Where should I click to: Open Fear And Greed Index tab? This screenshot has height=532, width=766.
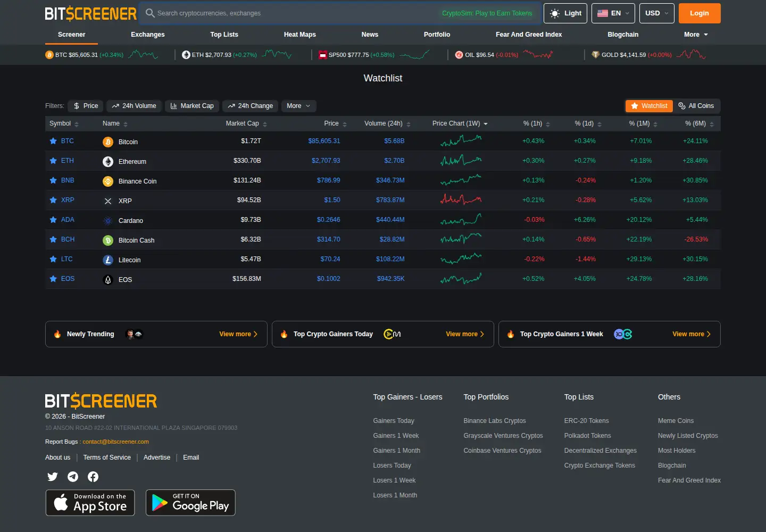click(x=529, y=35)
